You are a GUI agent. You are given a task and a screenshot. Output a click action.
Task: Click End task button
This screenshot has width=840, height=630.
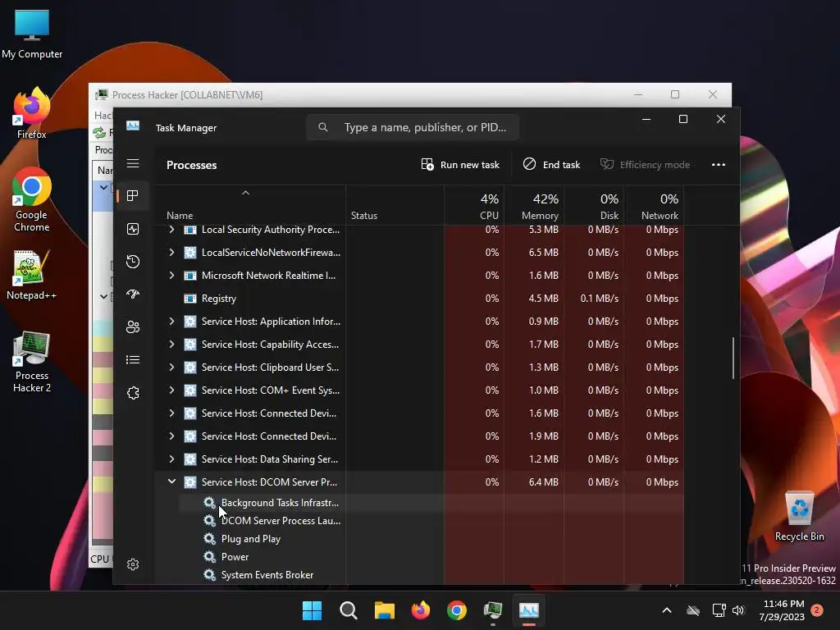(552, 164)
